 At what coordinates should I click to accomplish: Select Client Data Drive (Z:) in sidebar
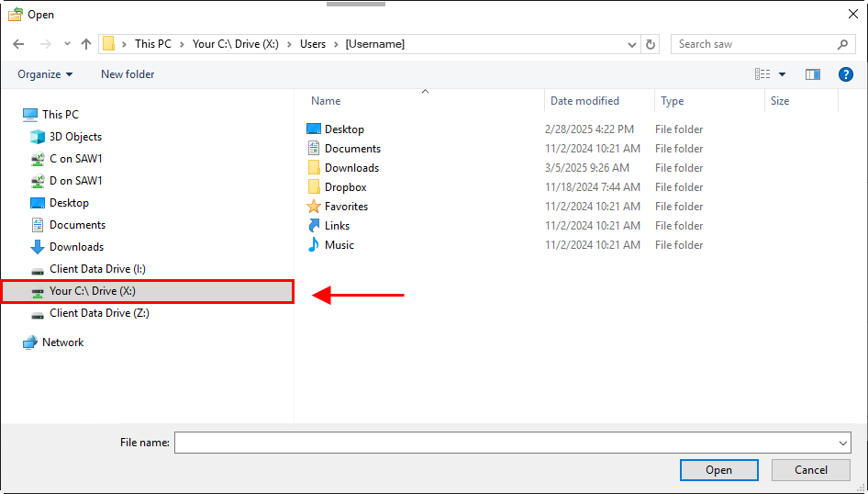99,313
